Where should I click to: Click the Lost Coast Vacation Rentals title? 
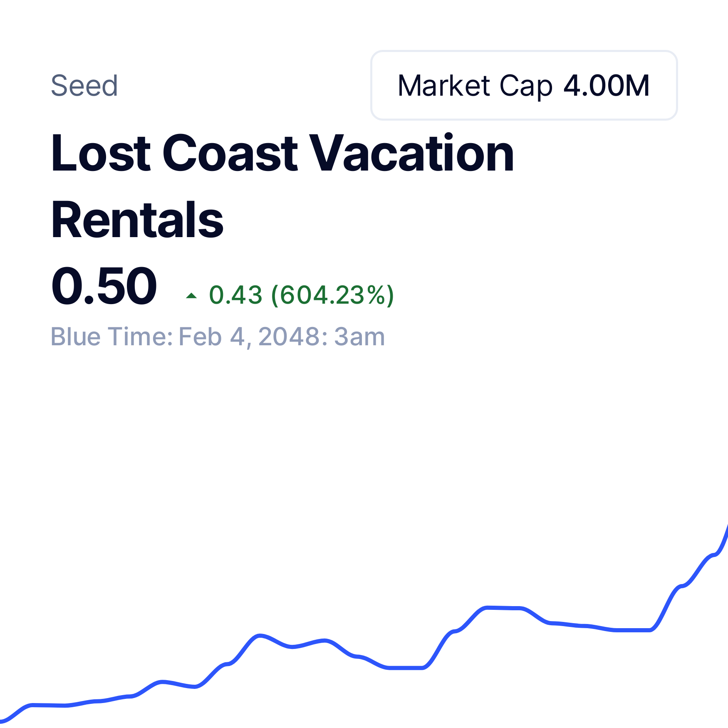[x=282, y=186]
